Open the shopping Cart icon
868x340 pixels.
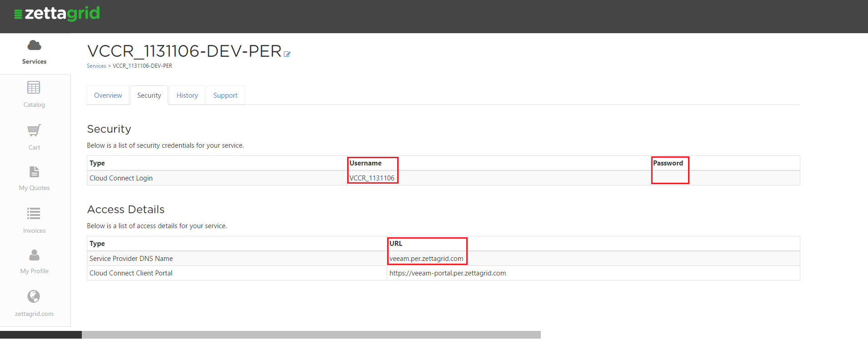click(x=34, y=130)
